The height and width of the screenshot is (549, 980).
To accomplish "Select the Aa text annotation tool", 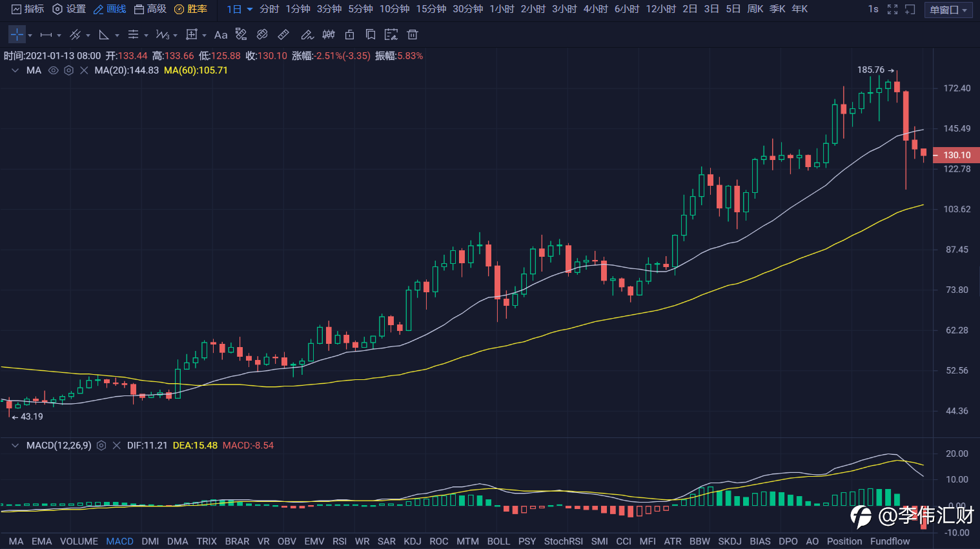I will (221, 35).
